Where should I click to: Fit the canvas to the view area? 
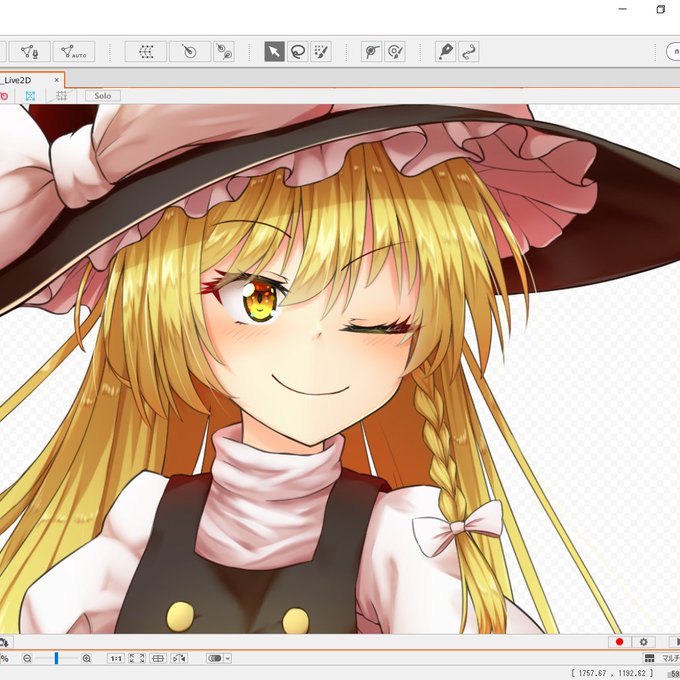(x=137, y=658)
